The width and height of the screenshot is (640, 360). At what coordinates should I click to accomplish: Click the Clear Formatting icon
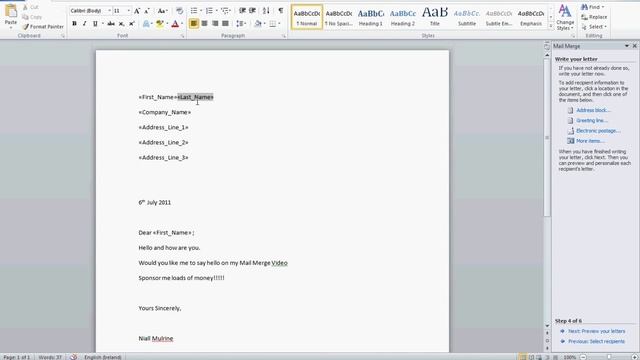coord(180,11)
